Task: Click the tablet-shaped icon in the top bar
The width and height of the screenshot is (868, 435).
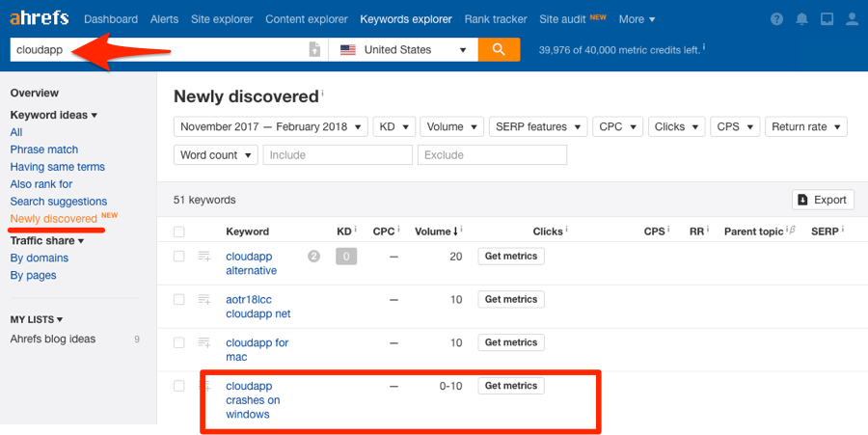Action: coord(827,19)
